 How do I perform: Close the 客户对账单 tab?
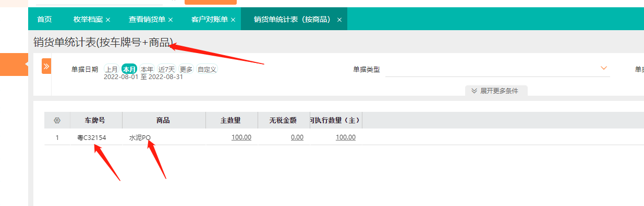pyautogui.click(x=233, y=20)
